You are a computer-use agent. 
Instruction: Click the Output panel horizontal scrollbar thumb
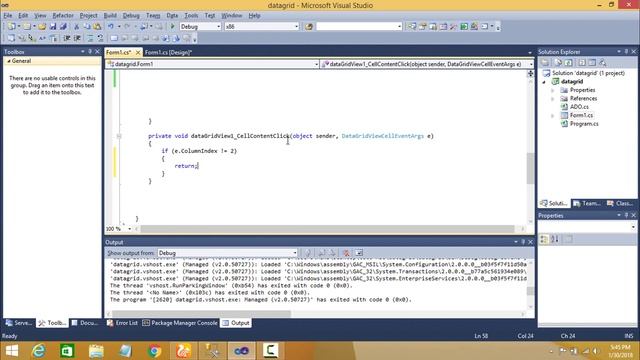[202, 314]
